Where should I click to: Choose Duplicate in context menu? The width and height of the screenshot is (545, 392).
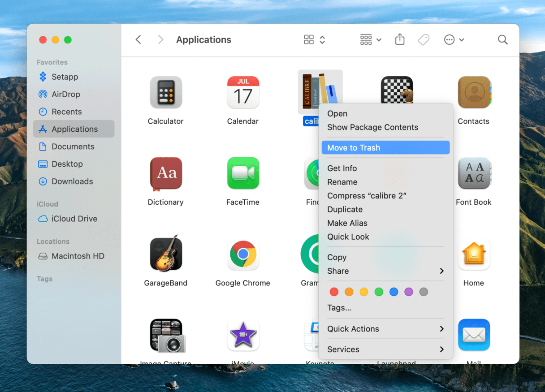(385, 209)
